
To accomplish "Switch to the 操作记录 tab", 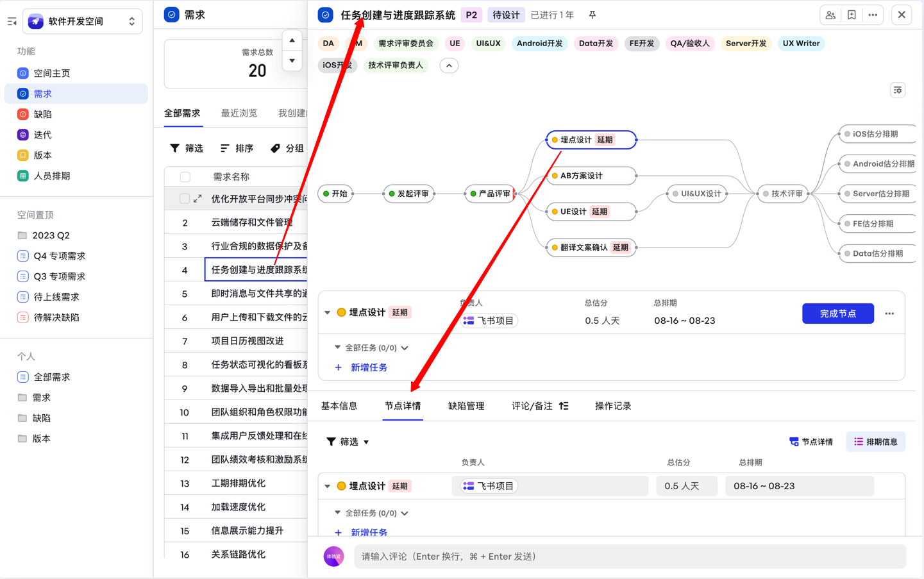I will (x=613, y=406).
